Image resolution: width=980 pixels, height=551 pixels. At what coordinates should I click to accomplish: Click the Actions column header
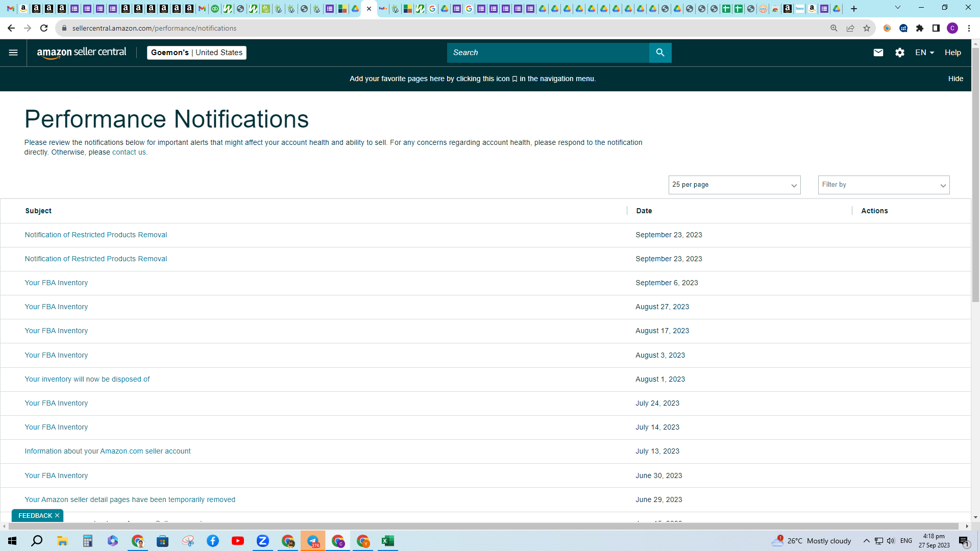point(874,211)
